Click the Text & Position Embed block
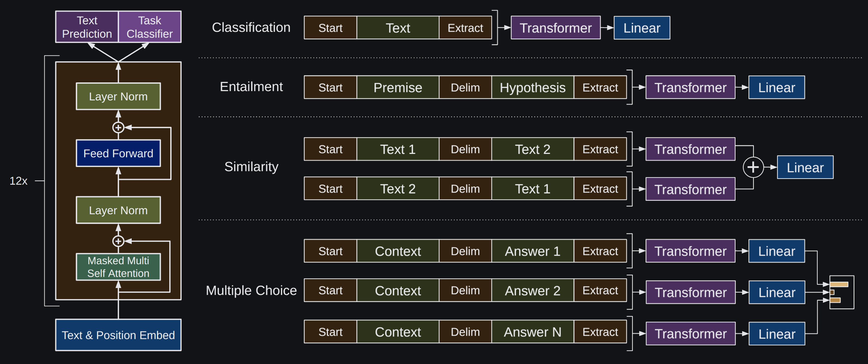The image size is (868, 364). click(118, 335)
